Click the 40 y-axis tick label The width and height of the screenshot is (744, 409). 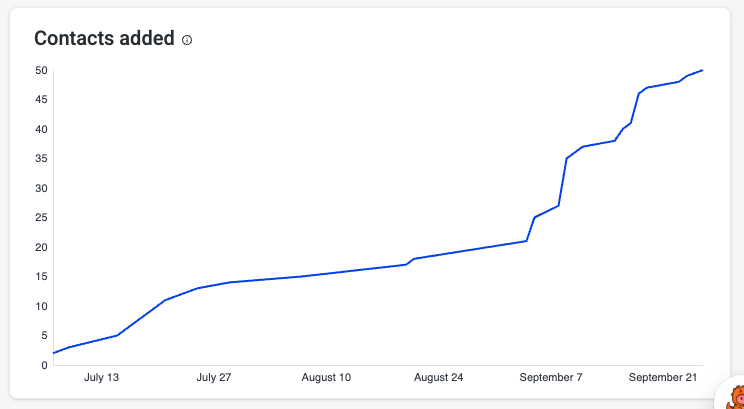[x=41, y=129]
